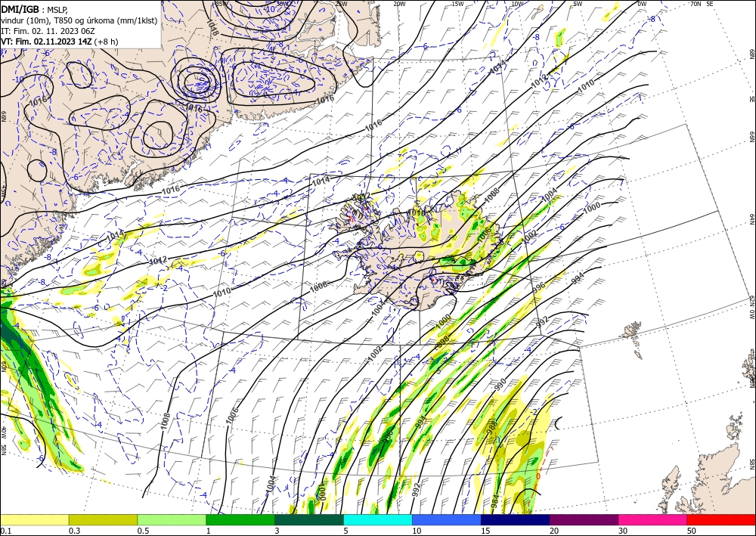Click the light green 0.5–1 legend swatch
Screen dimensions: 756x536
click(x=172, y=519)
